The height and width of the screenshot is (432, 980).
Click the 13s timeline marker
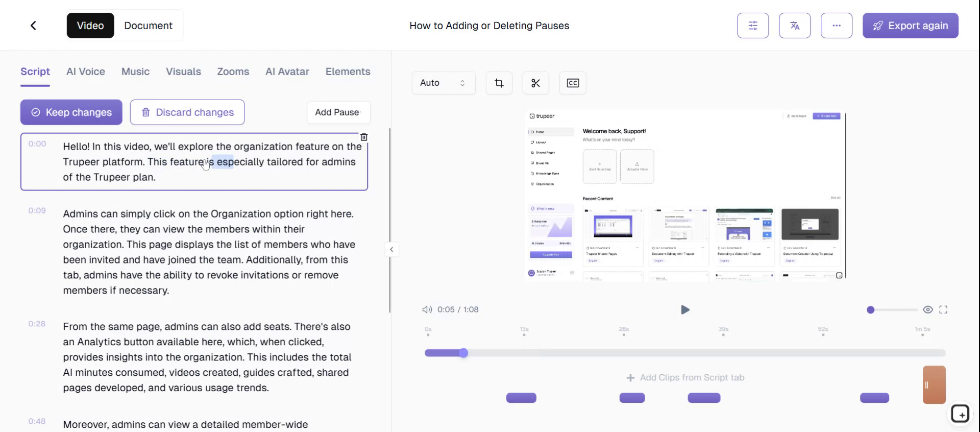tap(524, 331)
